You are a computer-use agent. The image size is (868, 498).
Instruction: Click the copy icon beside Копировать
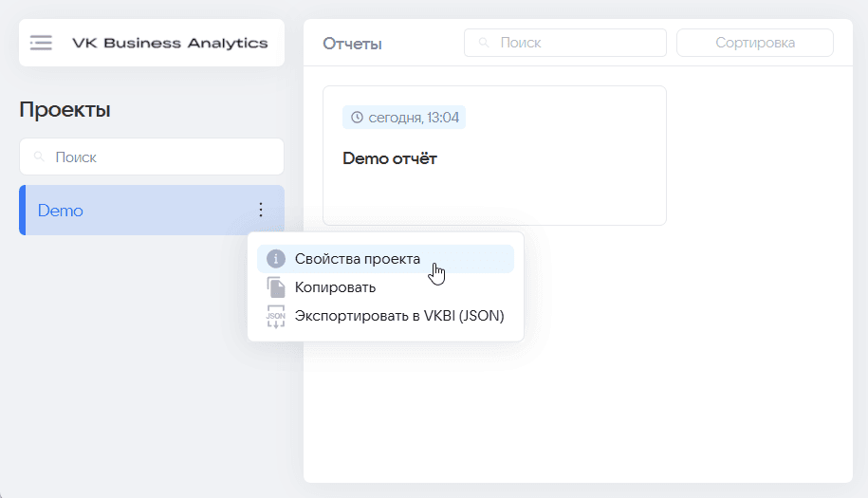pos(276,287)
